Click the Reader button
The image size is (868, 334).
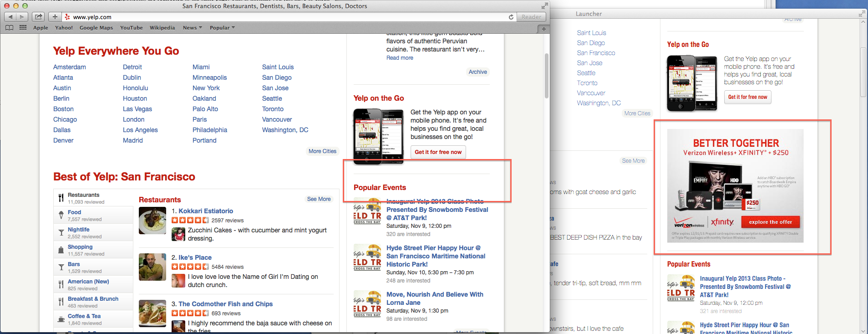(531, 17)
